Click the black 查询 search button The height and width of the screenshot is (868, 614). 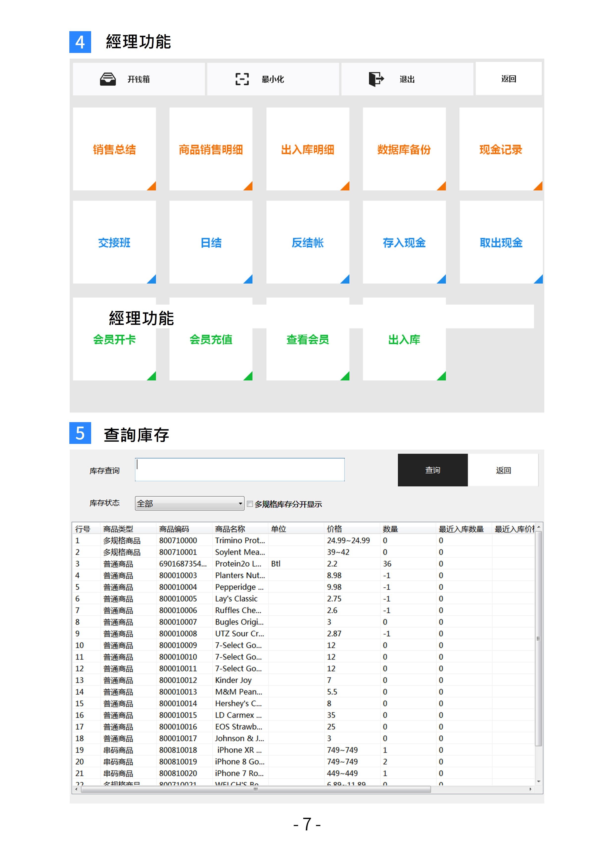[x=433, y=470]
